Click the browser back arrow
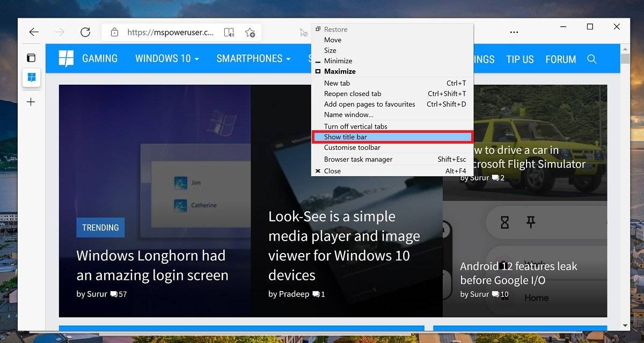644x343 pixels. point(34,32)
